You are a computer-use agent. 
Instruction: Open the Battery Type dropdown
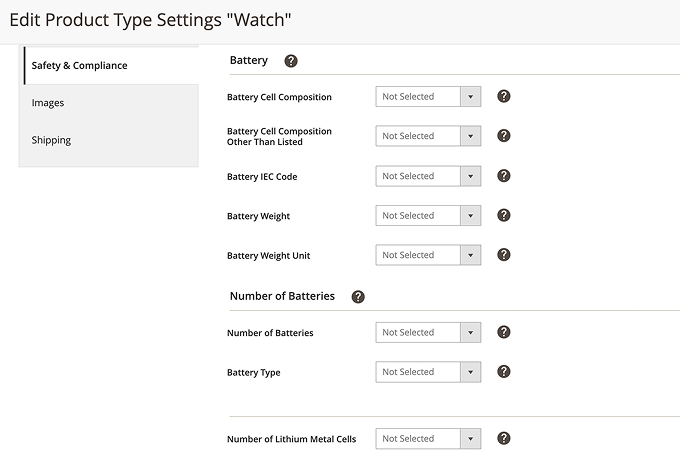coord(428,372)
